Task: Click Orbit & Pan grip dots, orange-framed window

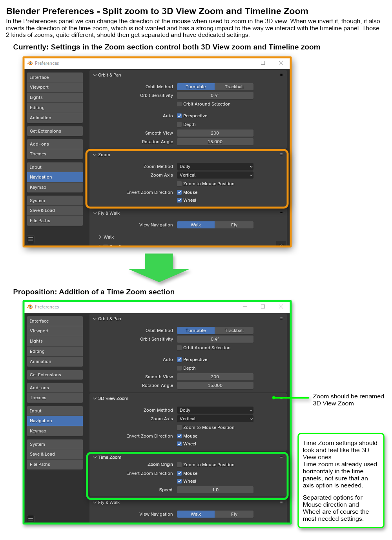Action: [282, 75]
